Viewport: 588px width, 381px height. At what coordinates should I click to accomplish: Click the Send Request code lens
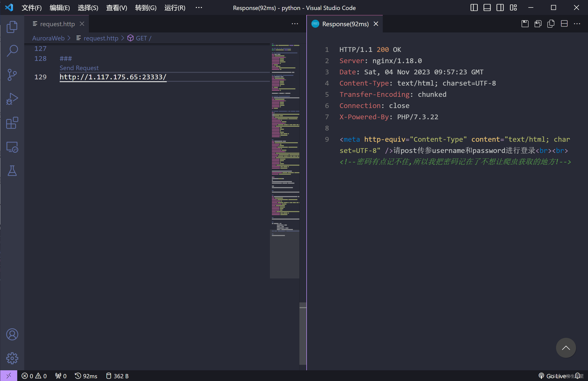pyautogui.click(x=79, y=68)
